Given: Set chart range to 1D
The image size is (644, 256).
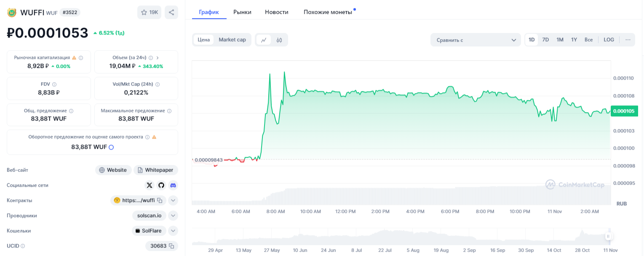Looking at the screenshot, I should pos(532,40).
